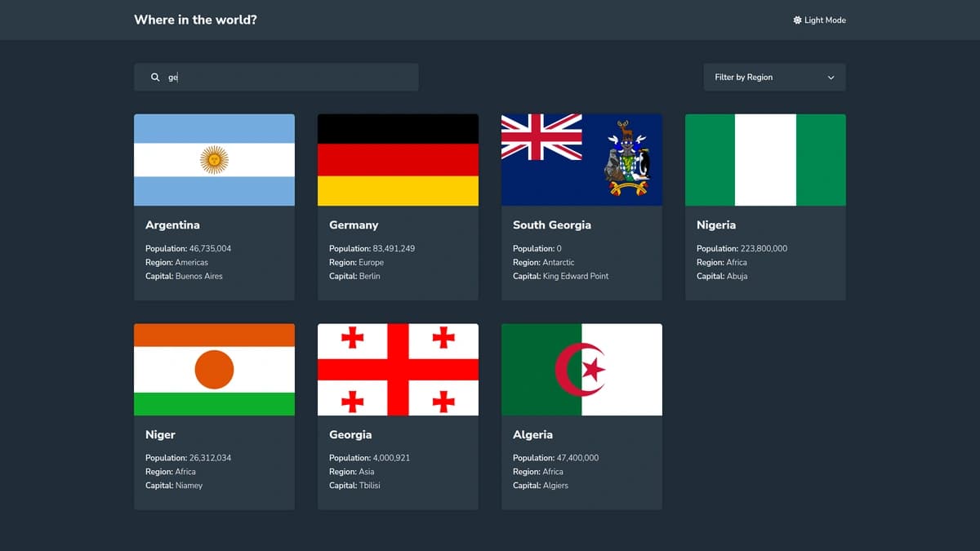This screenshot has height=551, width=980.
Task: Click the chevron on Filter by Region
Action: (x=832, y=77)
